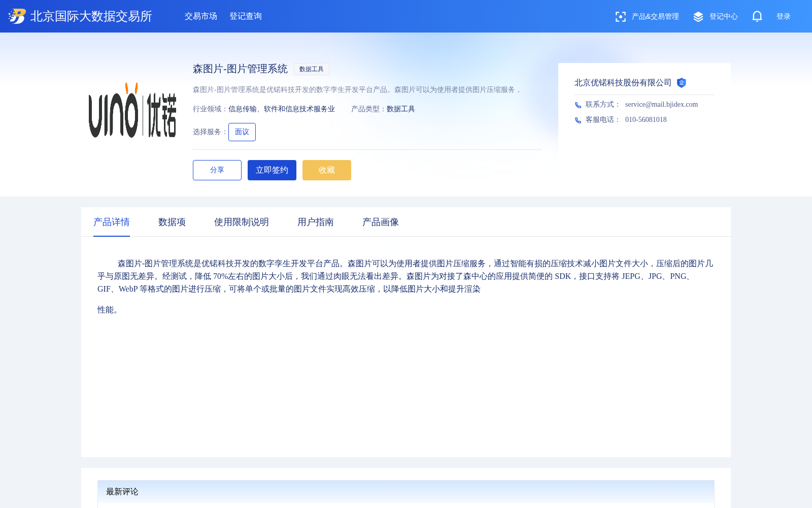This screenshot has height=508, width=812.
Task: Click the 性能。 line in product details
Action: coord(110,310)
